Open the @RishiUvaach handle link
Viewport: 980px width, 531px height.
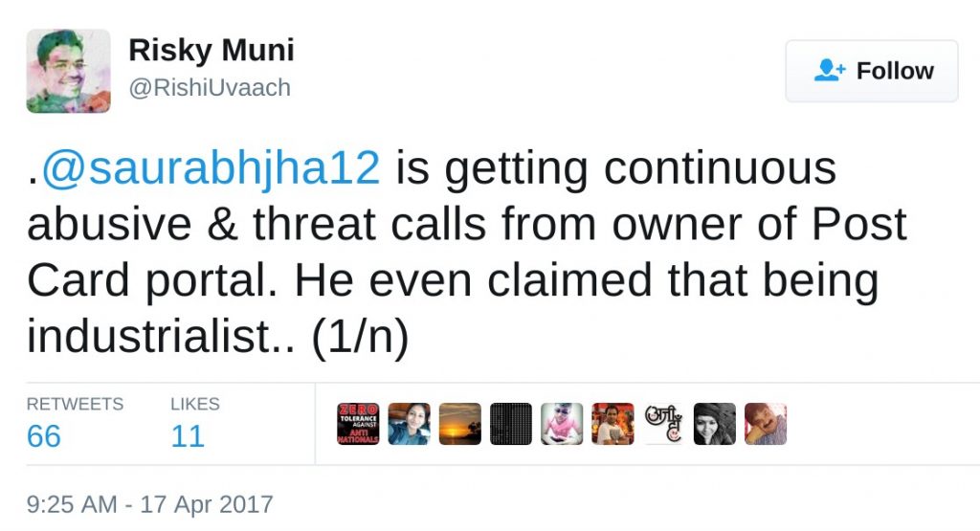click(210, 88)
